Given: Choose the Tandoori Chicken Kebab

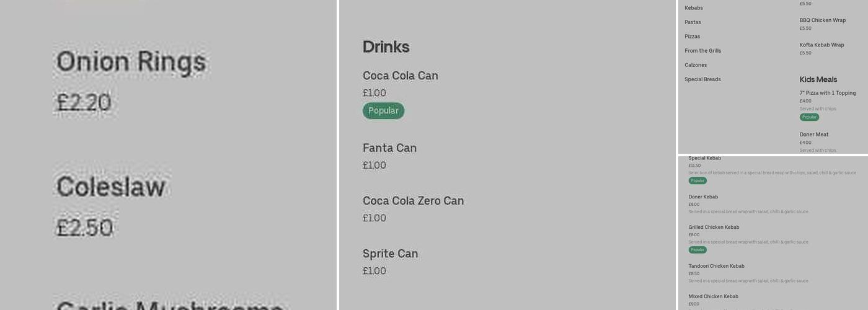Looking at the screenshot, I should click(716, 267).
